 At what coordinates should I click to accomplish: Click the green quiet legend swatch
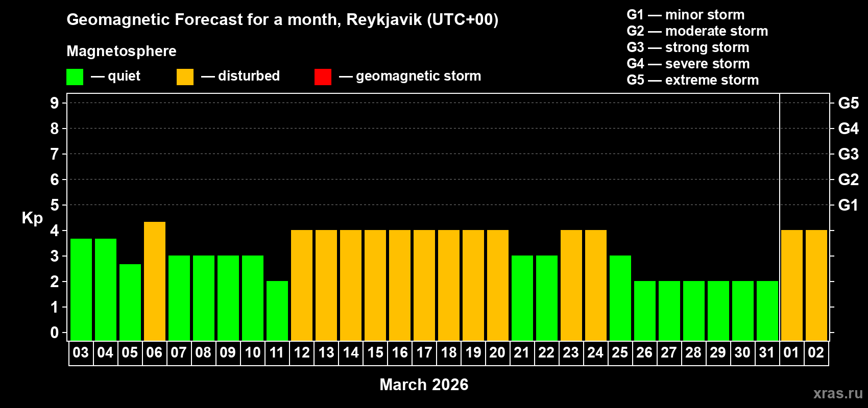(x=75, y=77)
